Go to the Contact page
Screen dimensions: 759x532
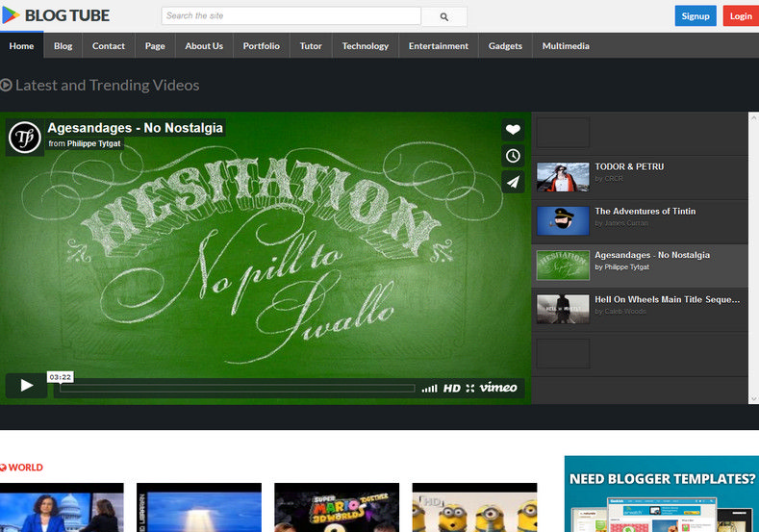tap(109, 46)
